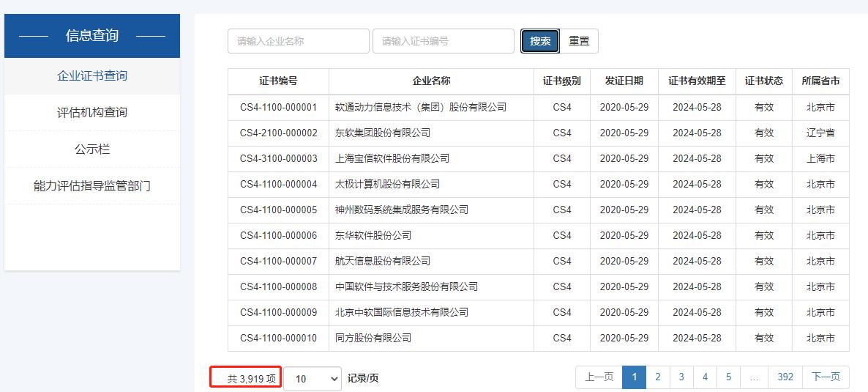Screen dimensions: 868x392
Task: Click company 同方股份有限公司
Action: pyautogui.click(x=373, y=338)
